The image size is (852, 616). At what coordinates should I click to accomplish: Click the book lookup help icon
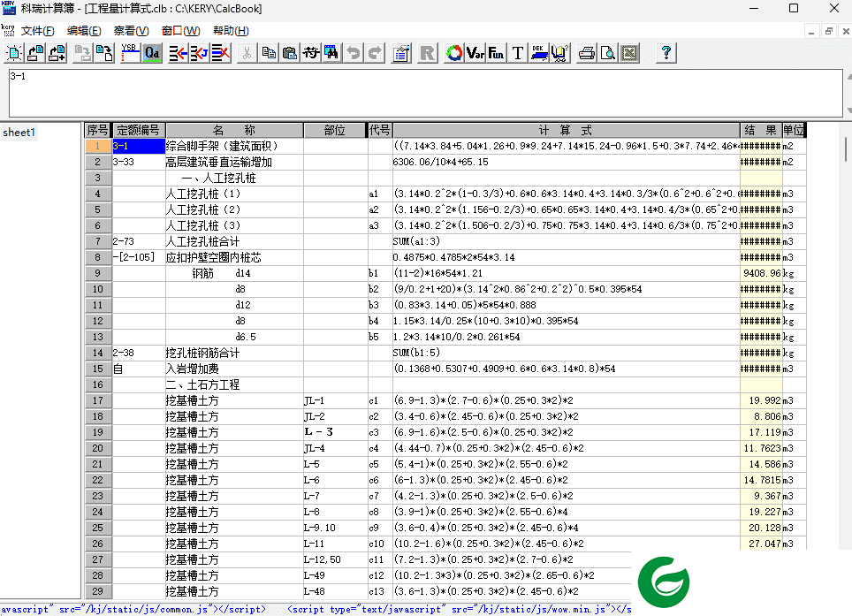(x=559, y=53)
